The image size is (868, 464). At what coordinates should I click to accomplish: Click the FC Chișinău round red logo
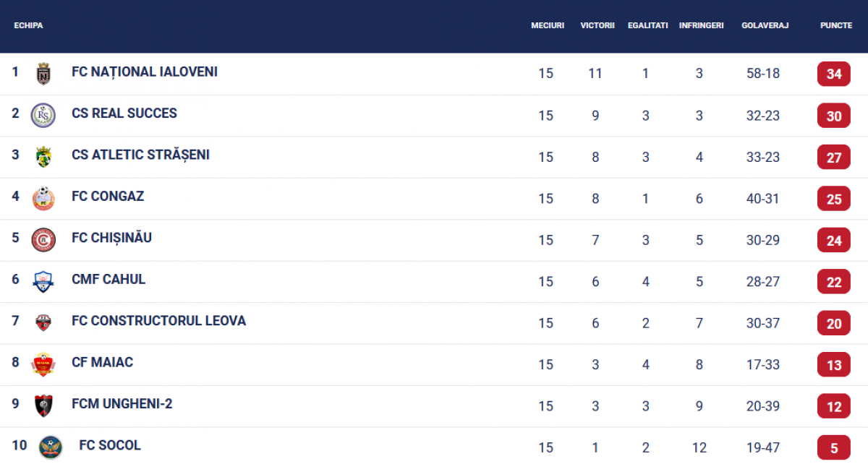coord(43,240)
